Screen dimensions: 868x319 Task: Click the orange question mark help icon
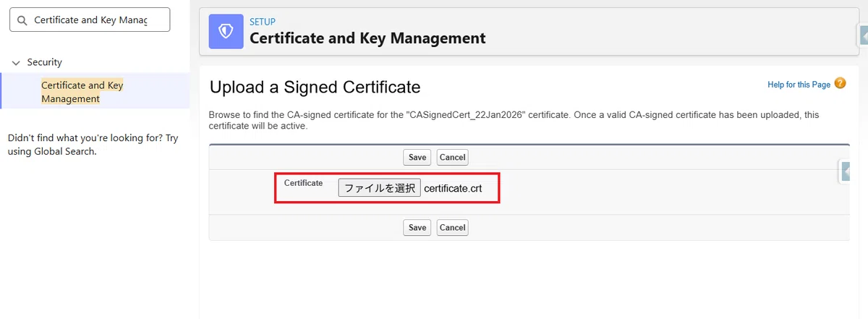click(840, 83)
